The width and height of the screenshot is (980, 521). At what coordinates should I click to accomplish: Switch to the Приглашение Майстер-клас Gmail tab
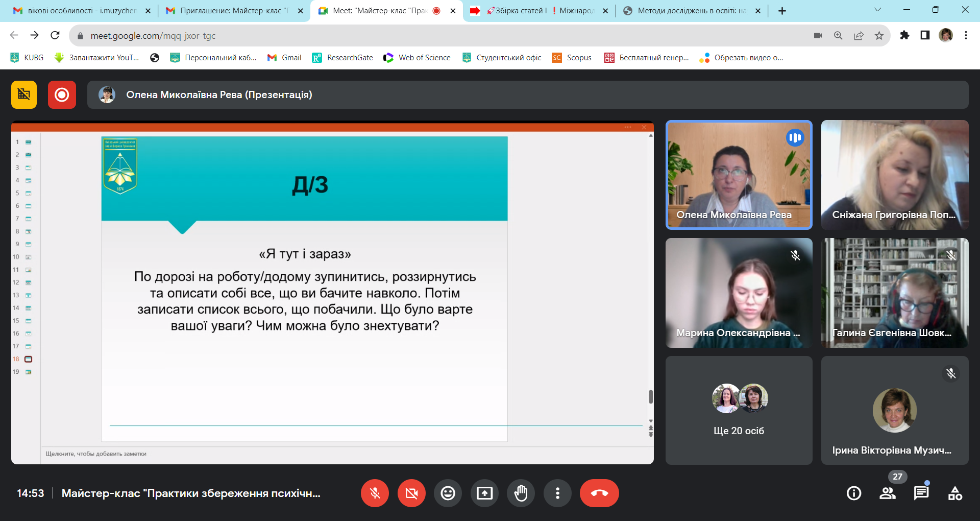coord(231,11)
